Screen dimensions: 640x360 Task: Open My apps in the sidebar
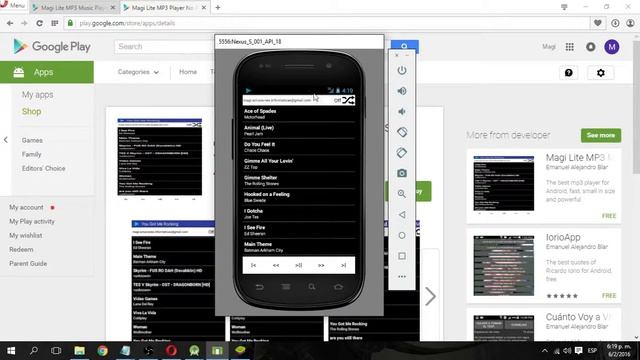coord(38,95)
